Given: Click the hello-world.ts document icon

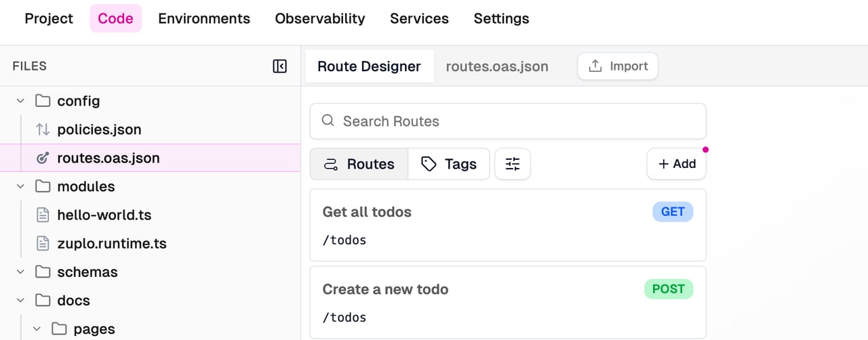Looking at the screenshot, I should [x=43, y=215].
